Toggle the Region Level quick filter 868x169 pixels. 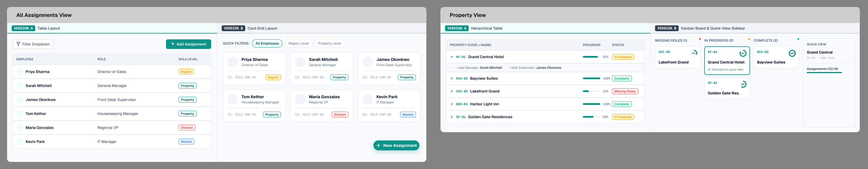299,43
